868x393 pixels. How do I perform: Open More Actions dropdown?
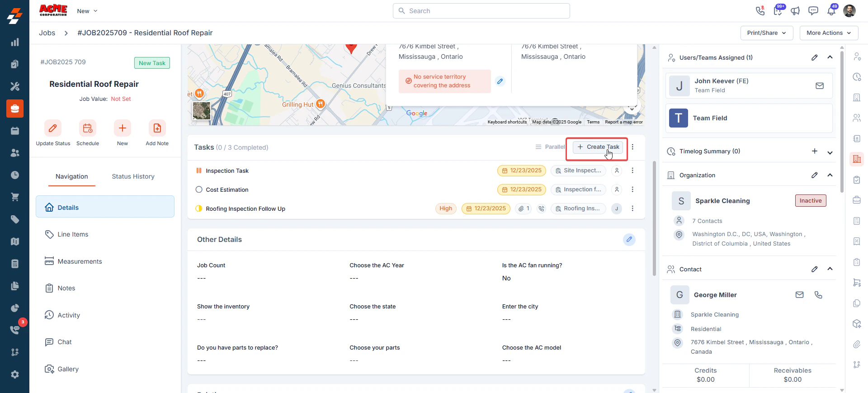(x=829, y=33)
